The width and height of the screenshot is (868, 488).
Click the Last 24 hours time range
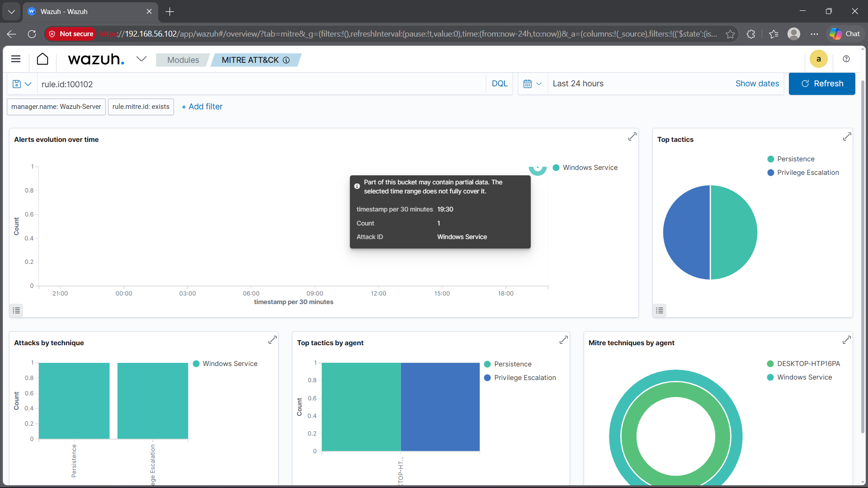pos(578,84)
